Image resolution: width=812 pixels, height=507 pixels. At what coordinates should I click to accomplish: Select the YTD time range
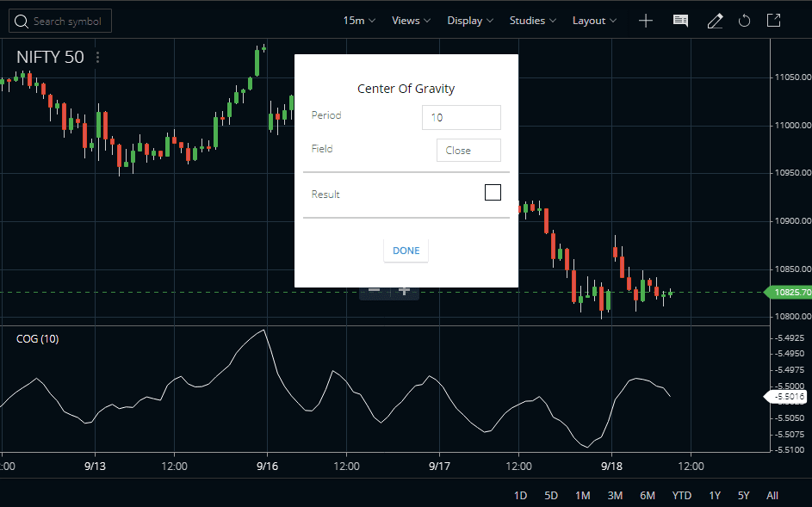point(681,496)
